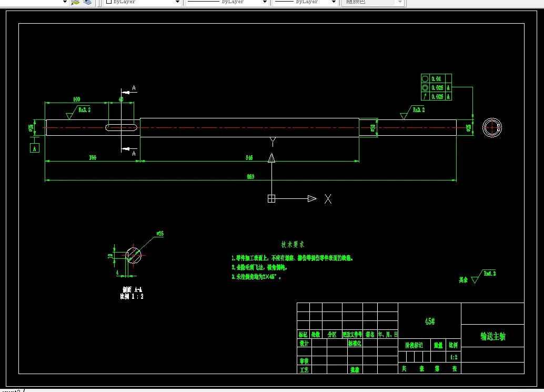The height and width of the screenshot is (392, 544).
Task: Select the Ra6.3 roughness symbol
Action: [484, 276]
